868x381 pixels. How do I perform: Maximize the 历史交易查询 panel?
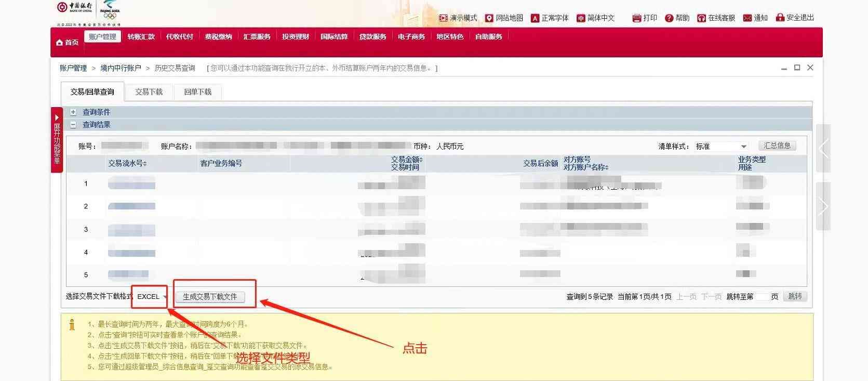(x=797, y=68)
